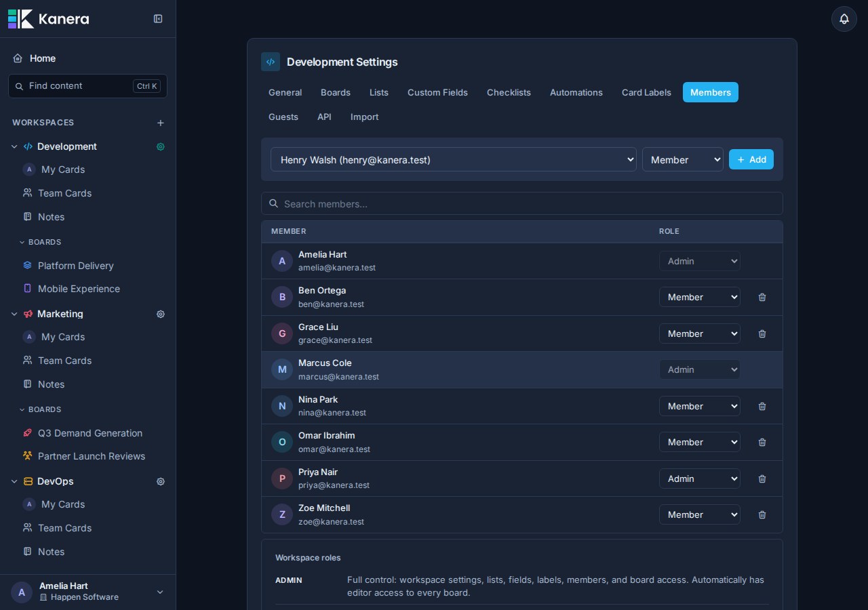Image resolution: width=868 pixels, height=610 pixels.
Task: Collapse Boards section under Development
Action: pos(40,242)
